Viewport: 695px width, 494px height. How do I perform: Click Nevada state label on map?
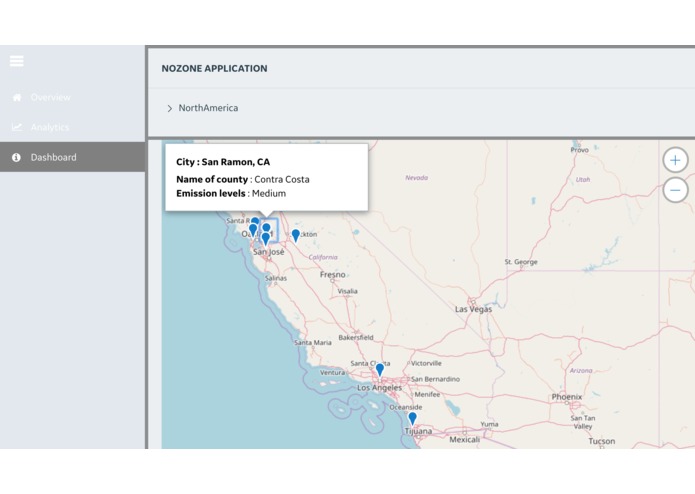(x=417, y=178)
